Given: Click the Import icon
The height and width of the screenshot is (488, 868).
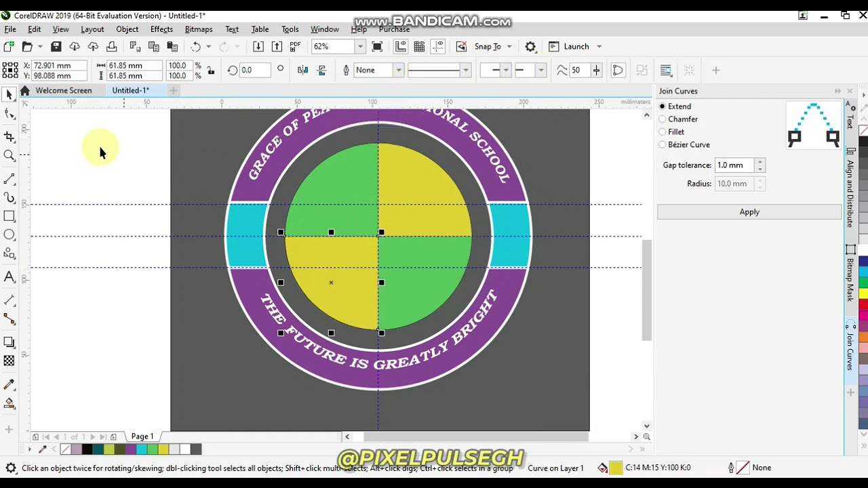Looking at the screenshot, I should (258, 46).
